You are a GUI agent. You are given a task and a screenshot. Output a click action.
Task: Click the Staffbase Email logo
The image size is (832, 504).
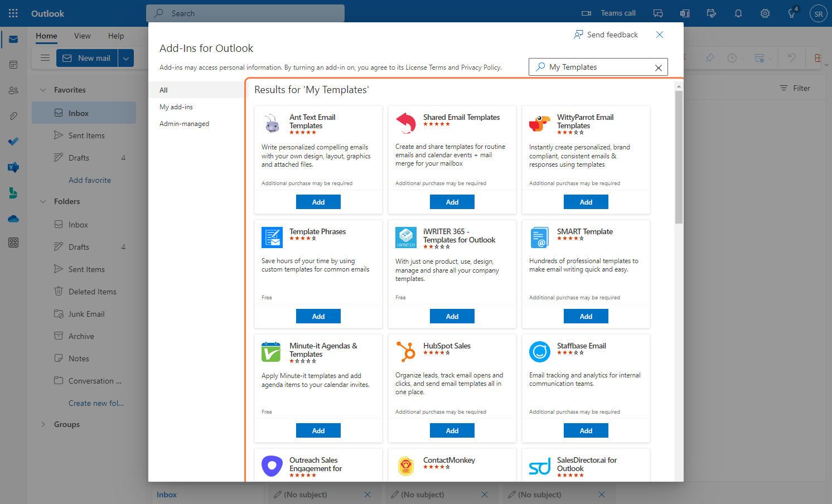[x=540, y=352]
